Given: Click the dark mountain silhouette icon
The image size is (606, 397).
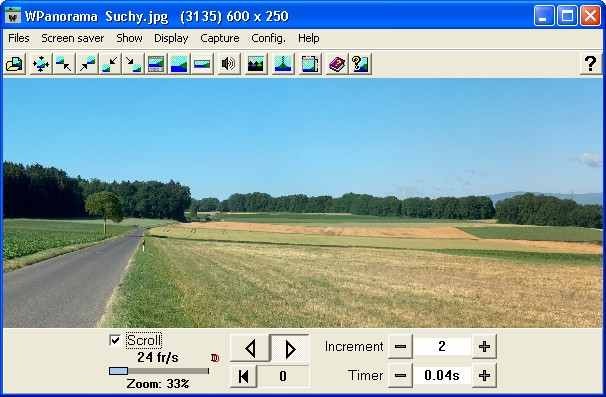Looking at the screenshot, I should coord(255,63).
